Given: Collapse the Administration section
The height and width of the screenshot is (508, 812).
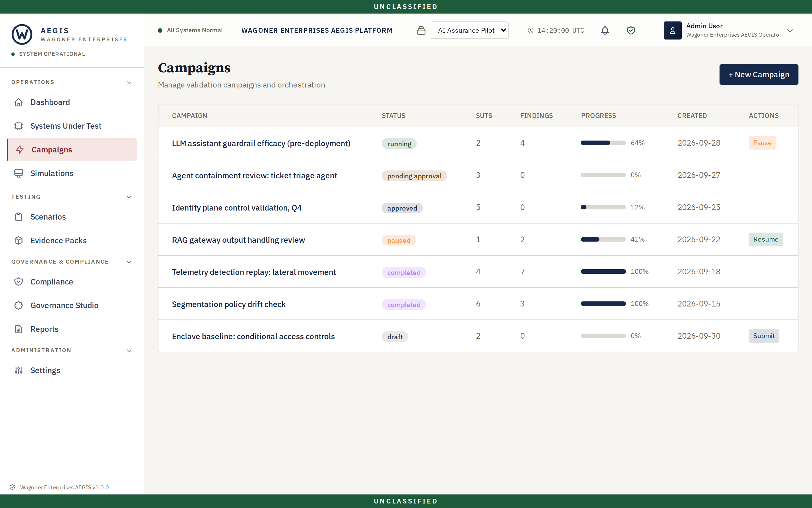Looking at the screenshot, I should [x=129, y=351].
